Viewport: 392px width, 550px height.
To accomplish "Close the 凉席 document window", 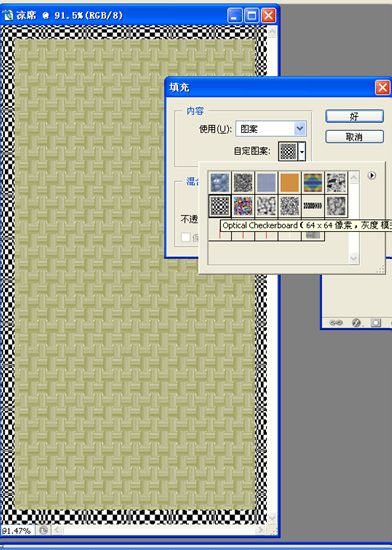I will click(x=269, y=16).
